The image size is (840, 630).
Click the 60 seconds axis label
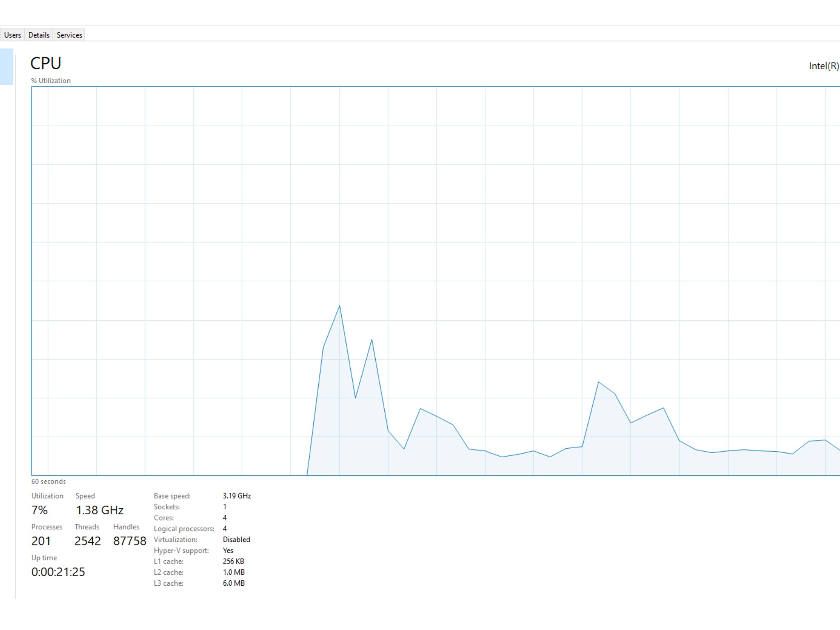click(48, 482)
